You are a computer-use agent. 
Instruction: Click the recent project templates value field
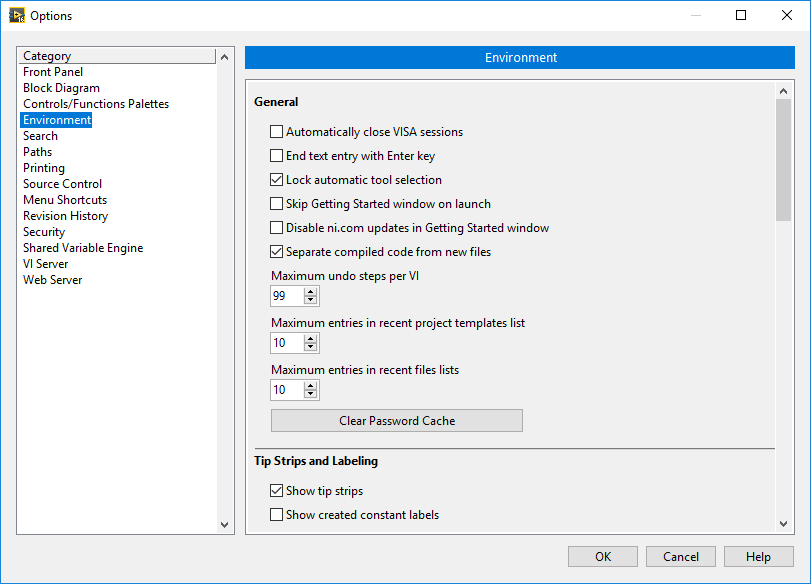287,343
